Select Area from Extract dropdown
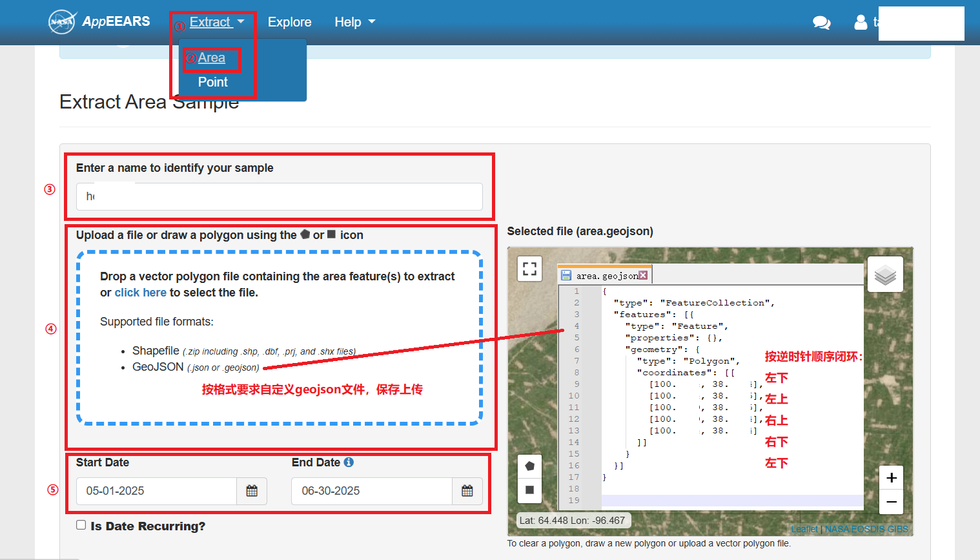This screenshot has width=980, height=560. (212, 58)
